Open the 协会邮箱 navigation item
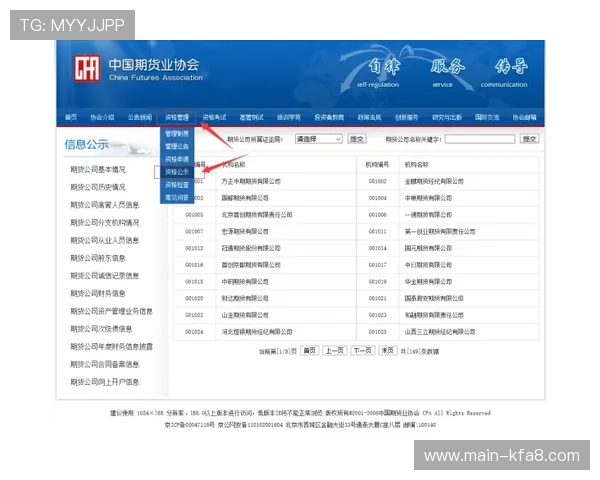The image size is (600, 480). (x=525, y=117)
